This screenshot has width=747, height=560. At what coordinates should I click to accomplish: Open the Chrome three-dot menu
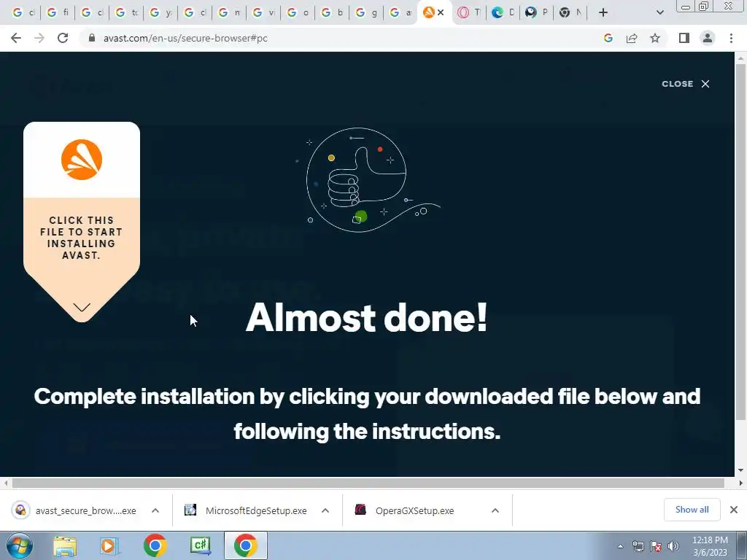coord(731,38)
